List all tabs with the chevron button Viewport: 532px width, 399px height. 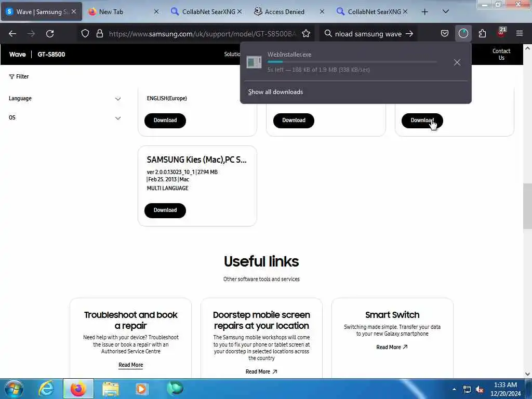[x=446, y=12]
